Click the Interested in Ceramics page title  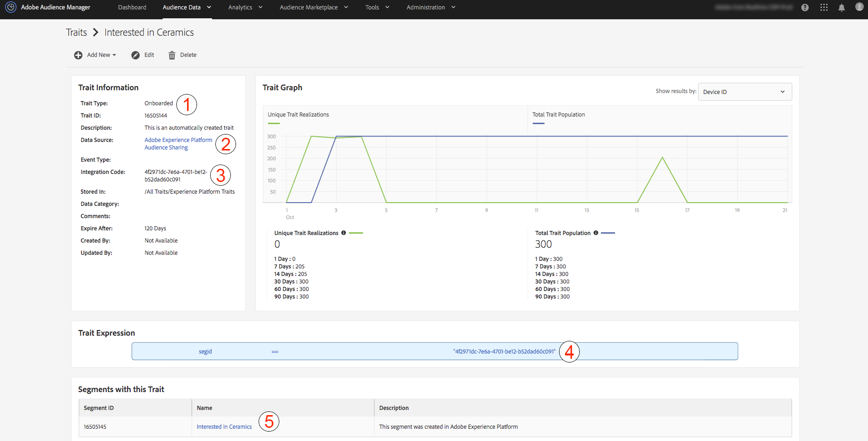pyautogui.click(x=149, y=32)
